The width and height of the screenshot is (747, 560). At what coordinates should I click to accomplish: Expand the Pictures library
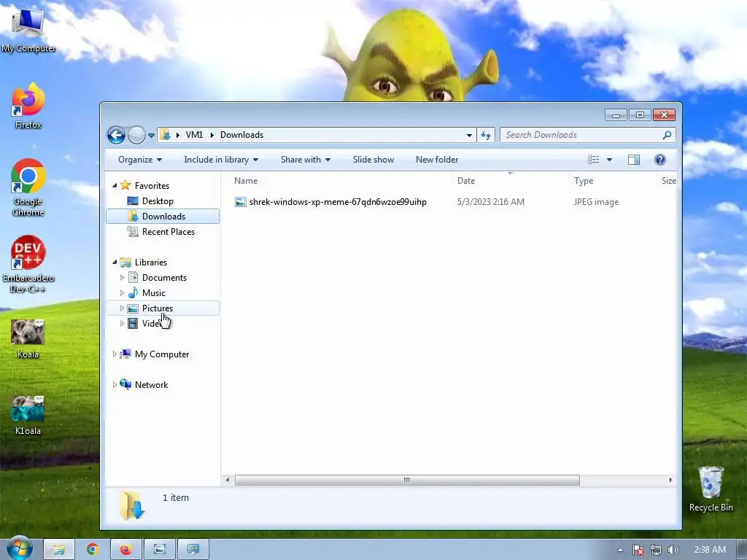(x=122, y=308)
